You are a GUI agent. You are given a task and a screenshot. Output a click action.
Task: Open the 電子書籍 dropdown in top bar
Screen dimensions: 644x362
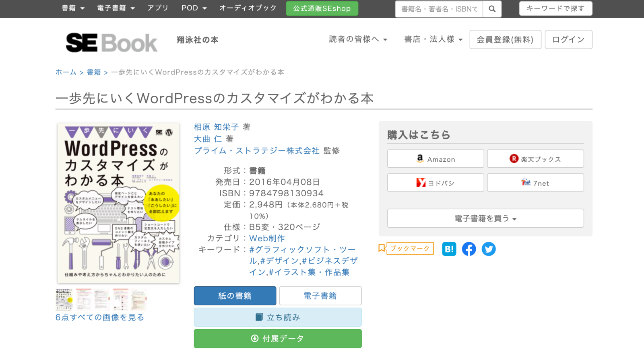116,8
